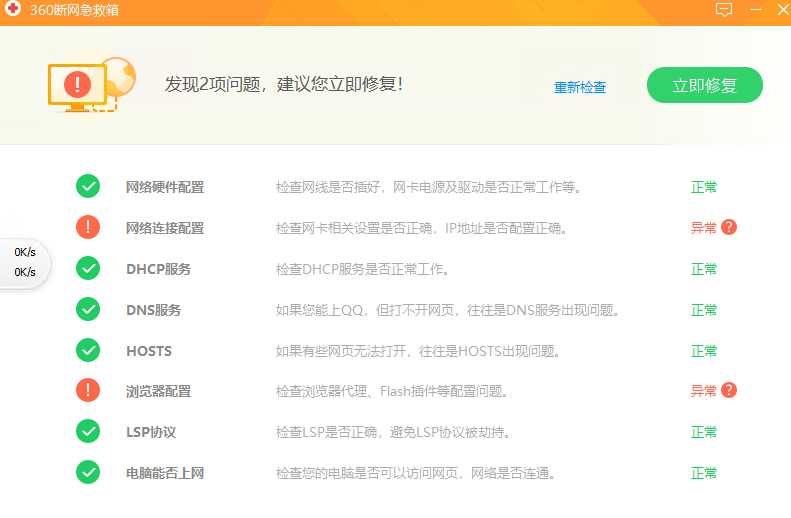Click the description mentioning 避免LSP协议被劫持
Image resolution: width=791 pixels, height=518 pixels.
pos(392,432)
